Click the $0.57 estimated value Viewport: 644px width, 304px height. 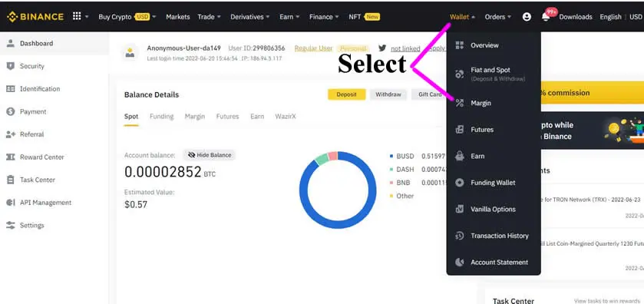(136, 204)
